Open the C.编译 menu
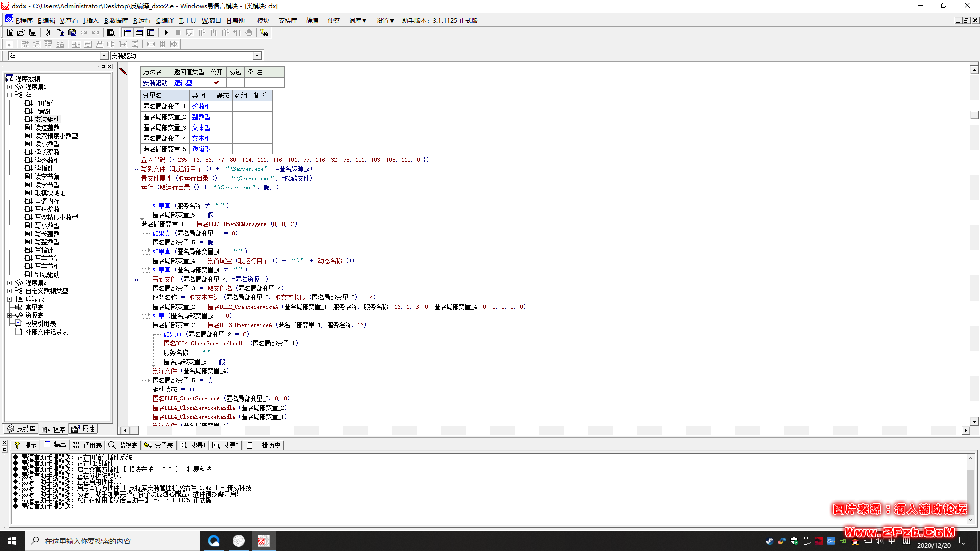Viewport: 980px width, 551px height. click(165, 21)
